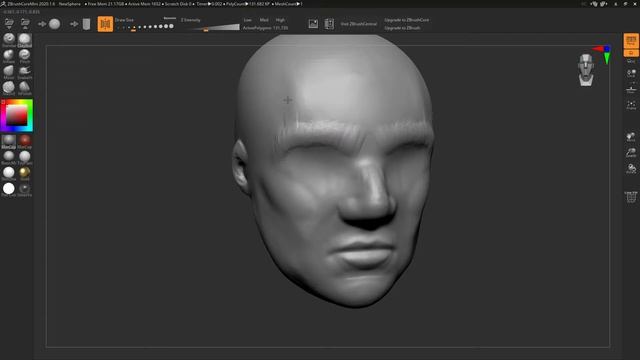Choose the Flat Color white material

coord(9,189)
